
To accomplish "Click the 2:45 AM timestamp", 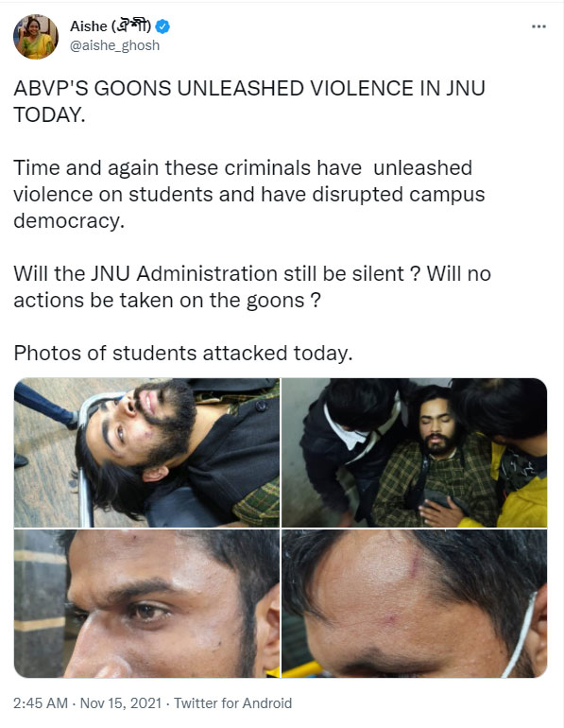I will pos(41,702).
